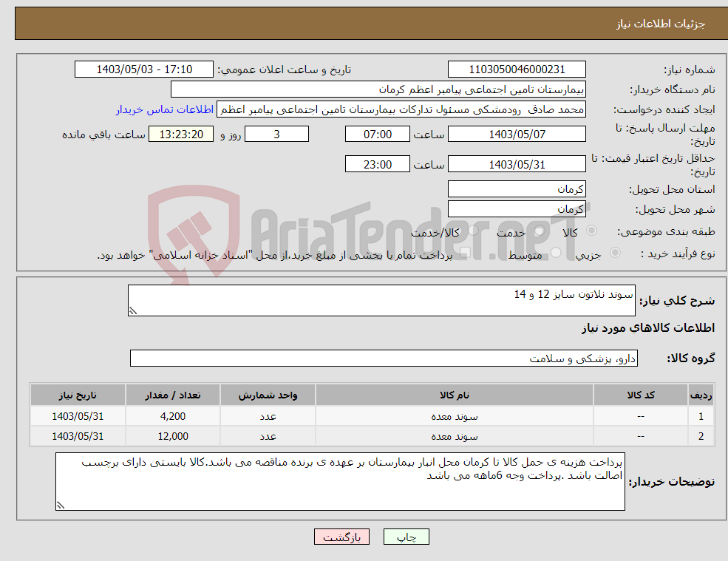Click the تاریخ نیاز column header
Viewport: 728px width, 561px height.
pyautogui.click(x=78, y=395)
